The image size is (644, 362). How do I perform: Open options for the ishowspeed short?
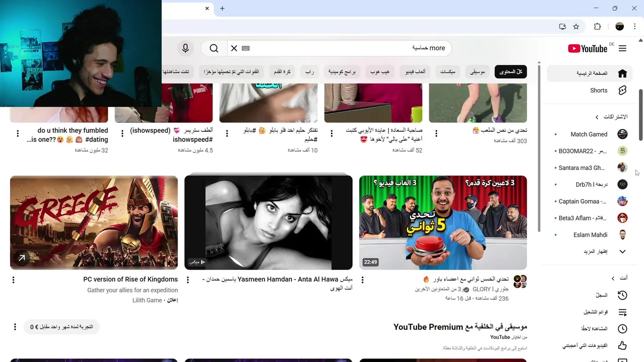coord(122,133)
